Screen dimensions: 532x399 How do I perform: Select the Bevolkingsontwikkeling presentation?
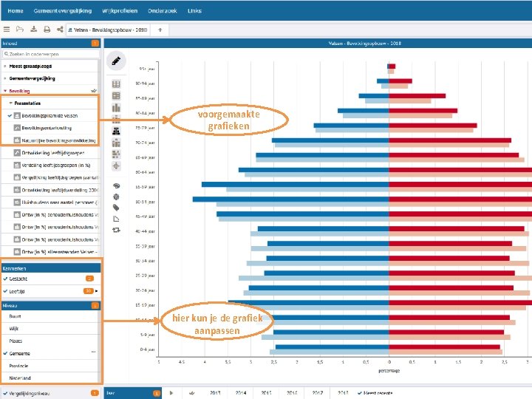pyautogui.click(x=47, y=128)
